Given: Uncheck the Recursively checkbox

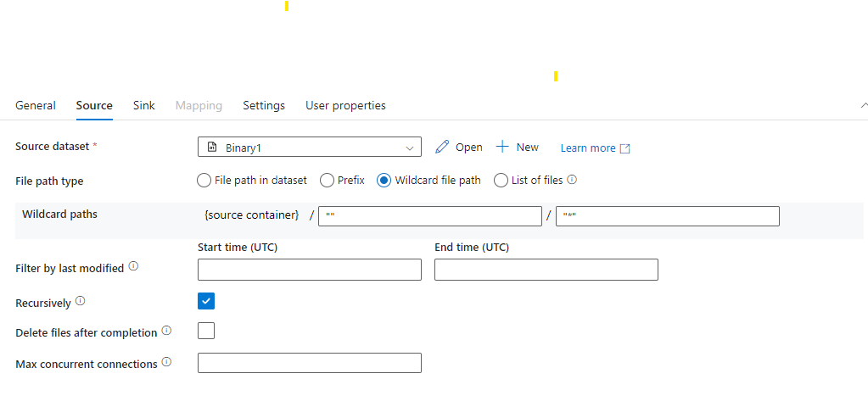Looking at the screenshot, I should [206, 301].
